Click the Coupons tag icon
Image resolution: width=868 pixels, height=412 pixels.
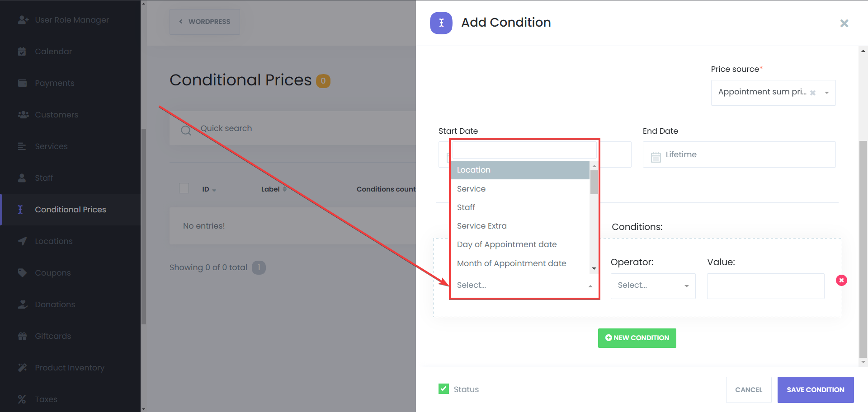point(22,273)
